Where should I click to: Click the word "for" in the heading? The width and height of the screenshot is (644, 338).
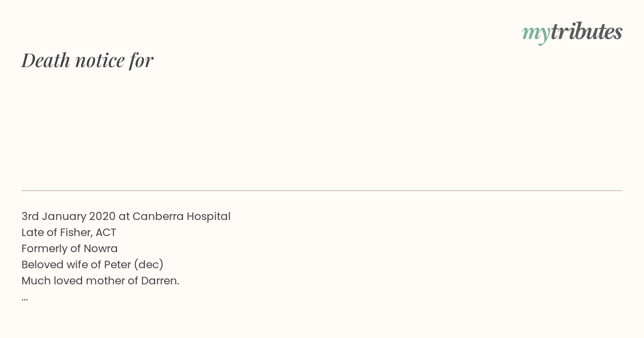pyautogui.click(x=142, y=61)
